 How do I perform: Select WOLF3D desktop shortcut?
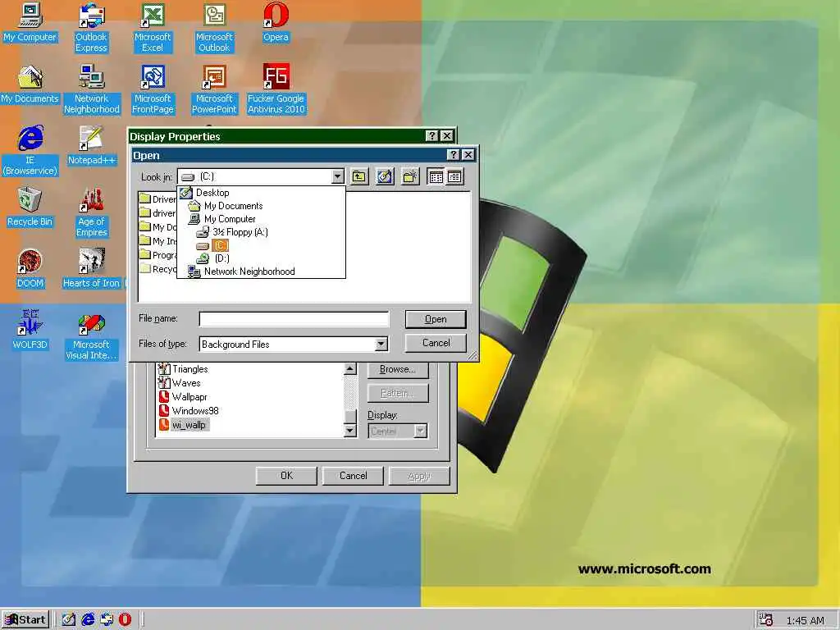pyautogui.click(x=30, y=330)
